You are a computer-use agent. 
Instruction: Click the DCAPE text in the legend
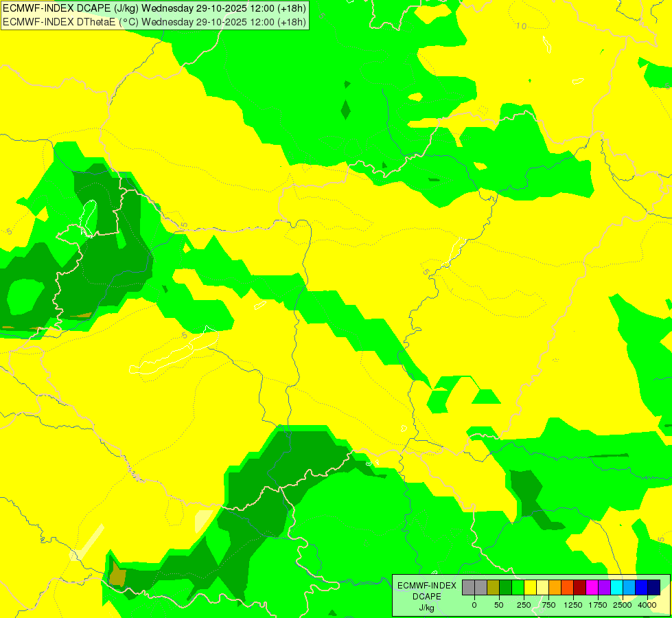pyautogui.click(x=427, y=597)
